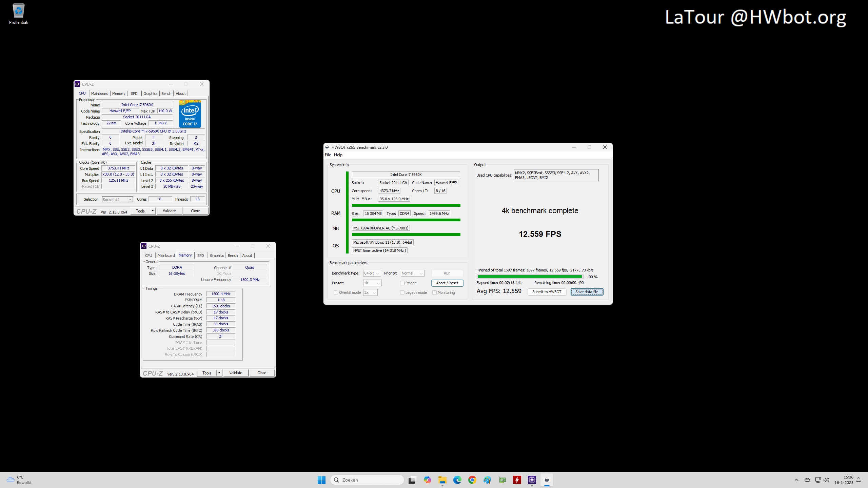The height and width of the screenshot is (488, 868).
Task: Switch to Memory tab in CPU-Z processor window
Action: coord(119,94)
